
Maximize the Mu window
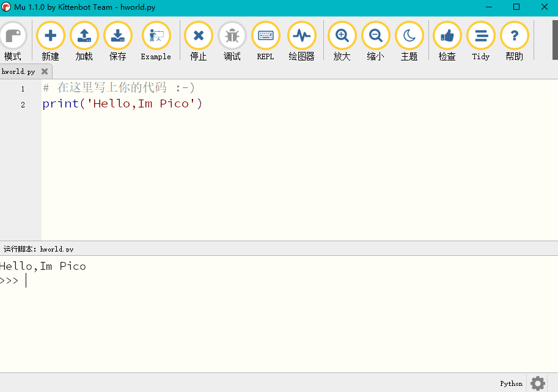(x=516, y=7)
